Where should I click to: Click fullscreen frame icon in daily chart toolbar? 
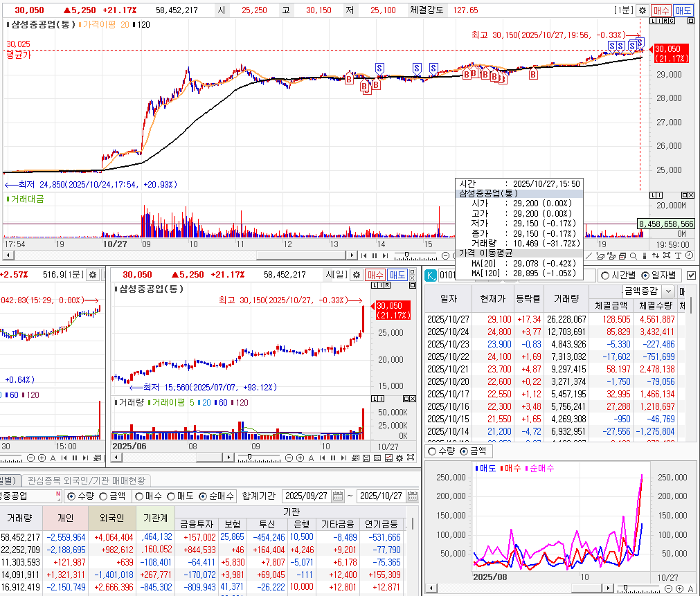[411, 457]
